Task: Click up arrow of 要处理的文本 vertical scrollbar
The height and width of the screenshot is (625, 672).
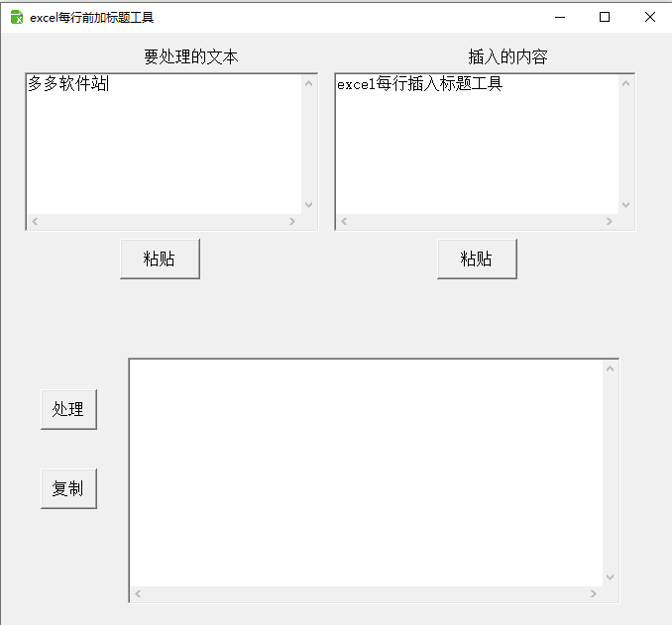Action: pyautogui.click(x=308, y=83)
